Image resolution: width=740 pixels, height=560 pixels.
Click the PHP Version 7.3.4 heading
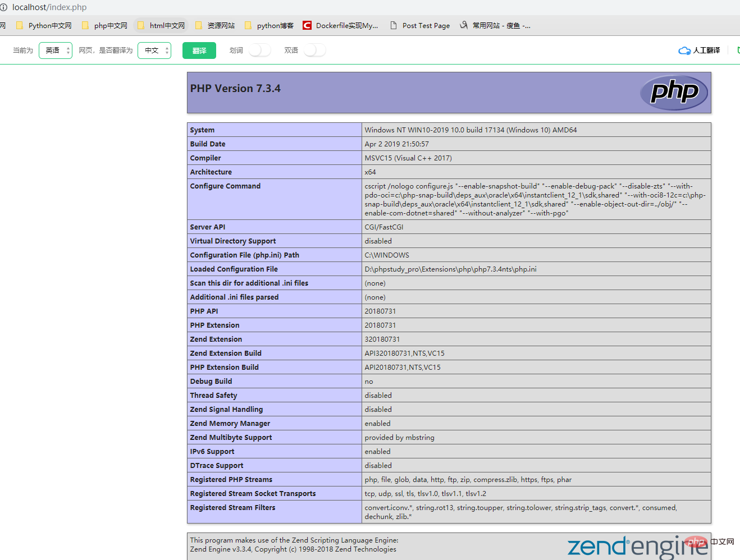(x=235, y=89)
